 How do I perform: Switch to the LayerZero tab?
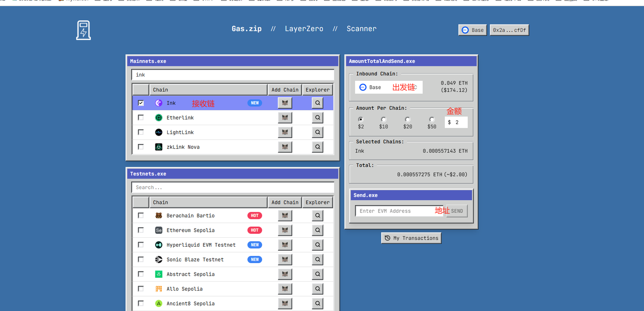(304, 29)
